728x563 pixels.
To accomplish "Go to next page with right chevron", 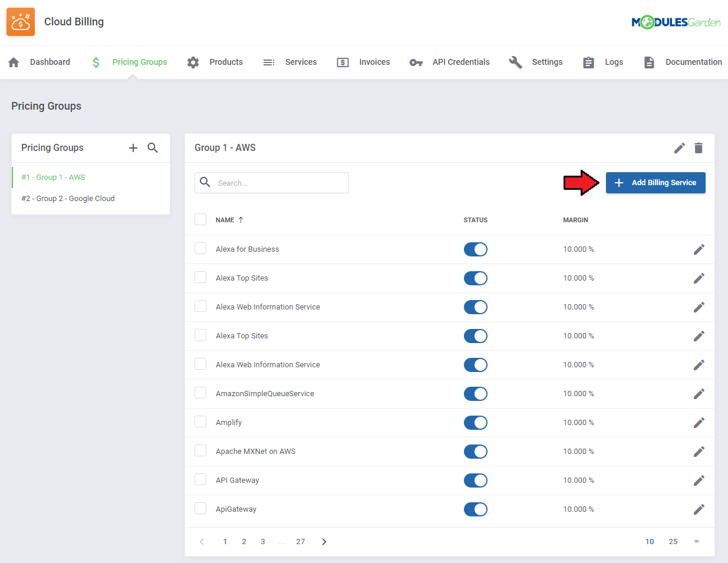I will click(x=324, y=542).
